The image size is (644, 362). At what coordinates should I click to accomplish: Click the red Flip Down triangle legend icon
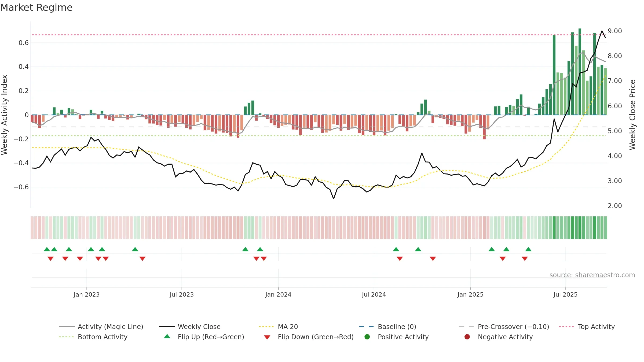267,337
